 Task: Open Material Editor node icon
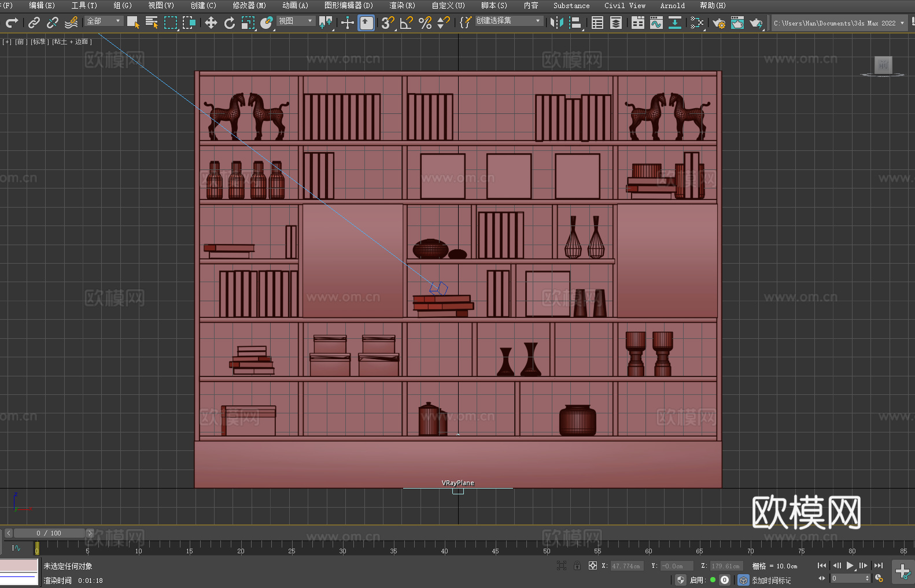697,23
